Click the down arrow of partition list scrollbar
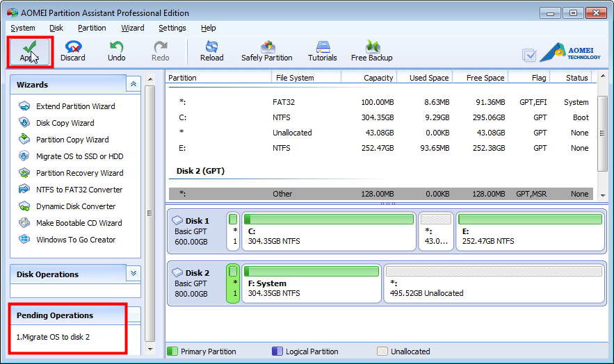The width and height of the screenshot is (614, 364). (603, 195)
